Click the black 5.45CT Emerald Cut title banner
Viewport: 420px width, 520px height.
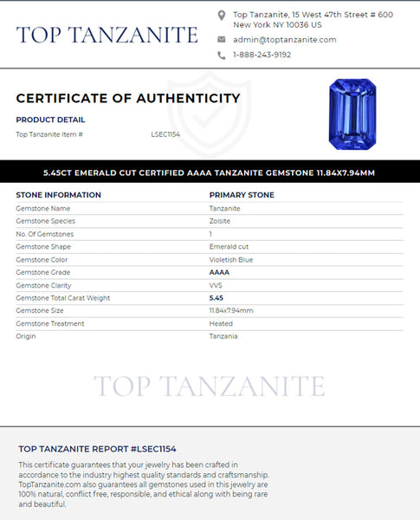[210, 172]
